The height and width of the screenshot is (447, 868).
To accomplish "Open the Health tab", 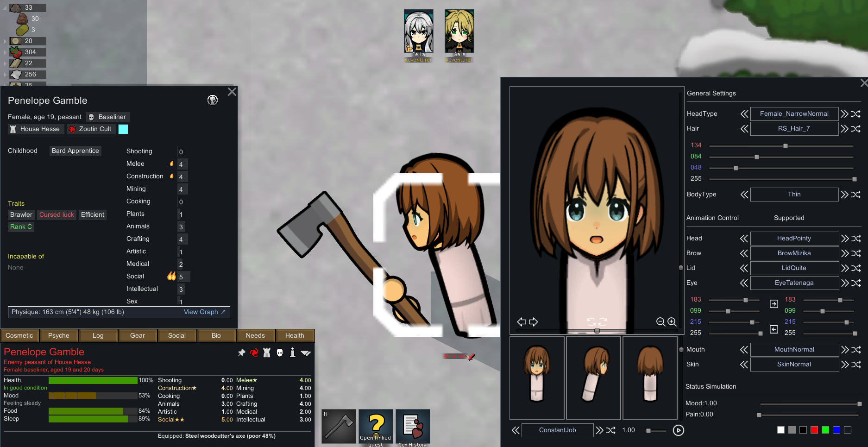I will pos(295,336).
